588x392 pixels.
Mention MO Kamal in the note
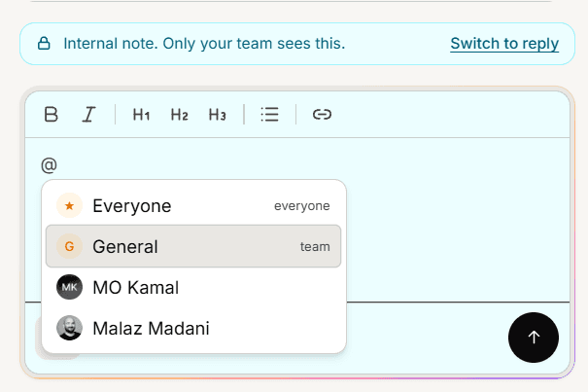(x=193, y=287)
